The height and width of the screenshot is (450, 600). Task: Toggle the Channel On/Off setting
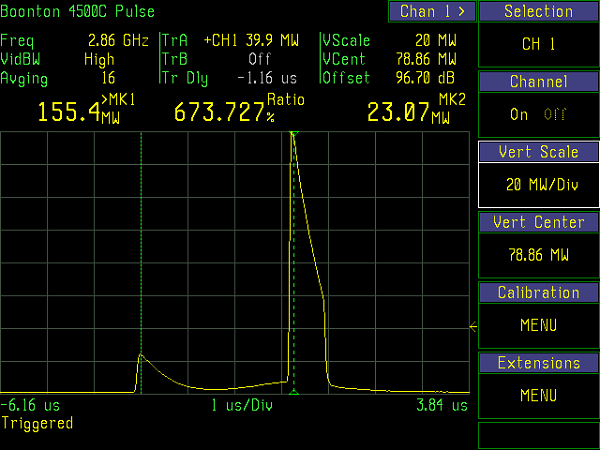[537, 114]
